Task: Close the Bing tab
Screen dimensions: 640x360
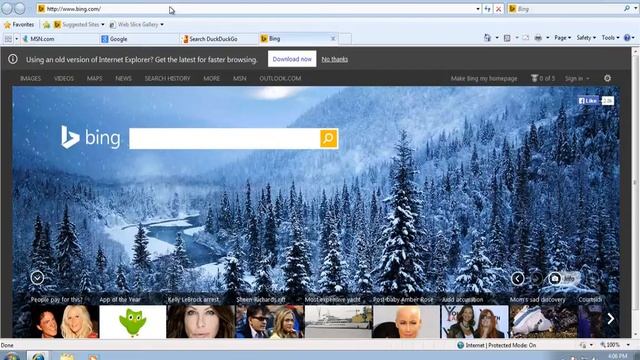Action: (x=333, y=38)
